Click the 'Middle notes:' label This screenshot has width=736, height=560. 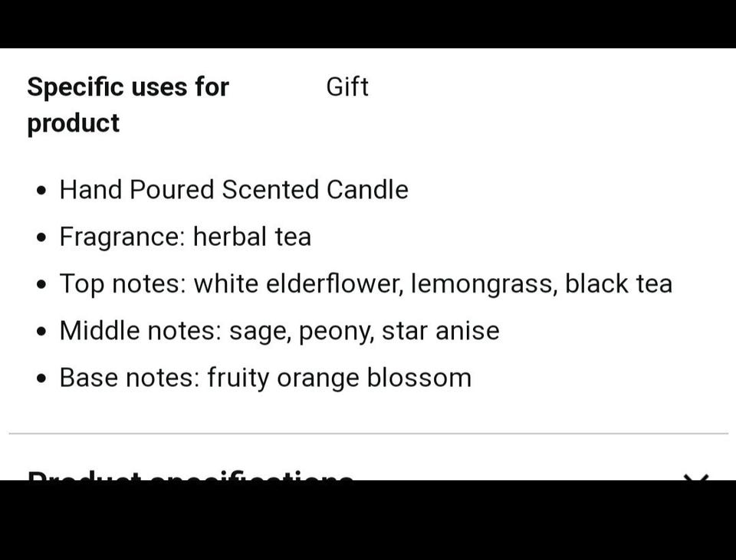(x=140, y=331)
